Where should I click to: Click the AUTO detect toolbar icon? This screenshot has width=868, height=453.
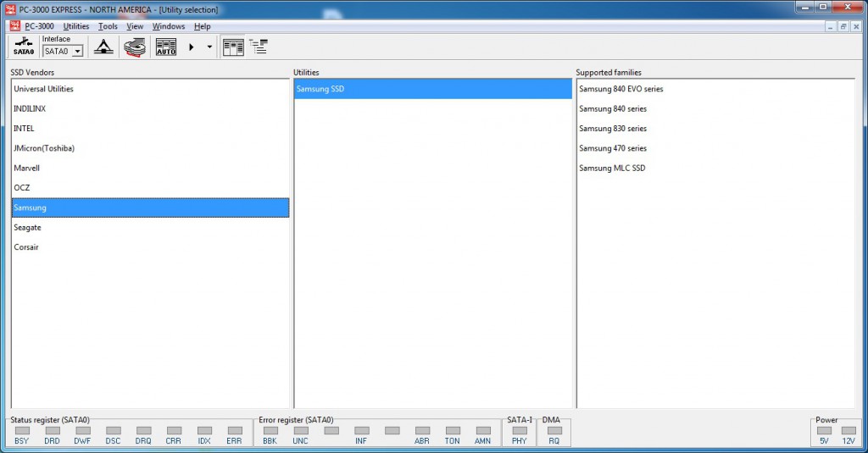[x=166, y=47]
